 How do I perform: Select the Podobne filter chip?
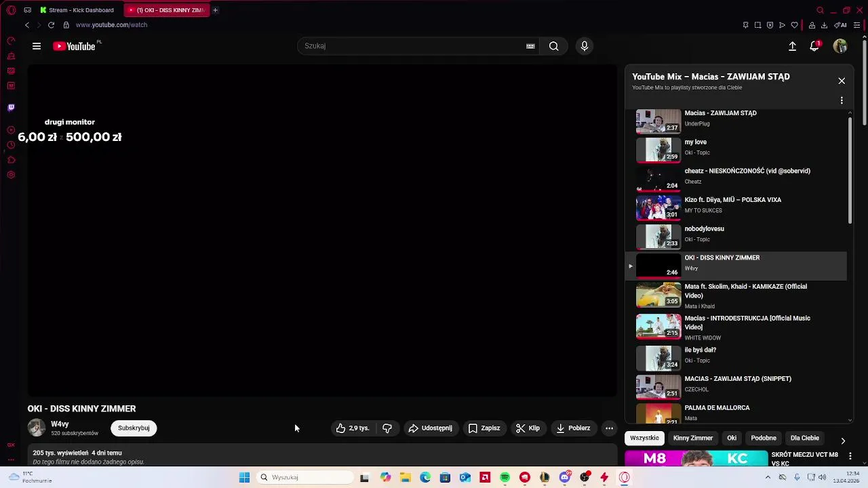pyautogui.click(x=764, y=438)
